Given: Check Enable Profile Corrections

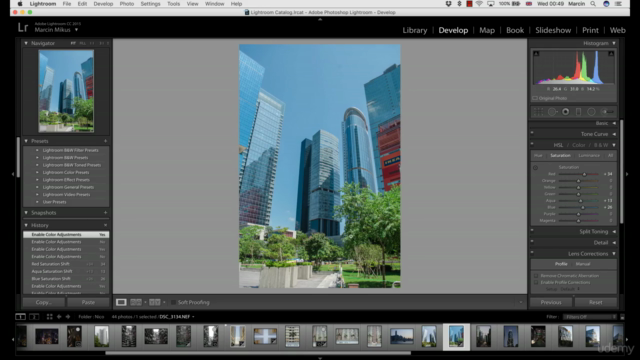Looking at the screenshot, I should tap(536, 282).
